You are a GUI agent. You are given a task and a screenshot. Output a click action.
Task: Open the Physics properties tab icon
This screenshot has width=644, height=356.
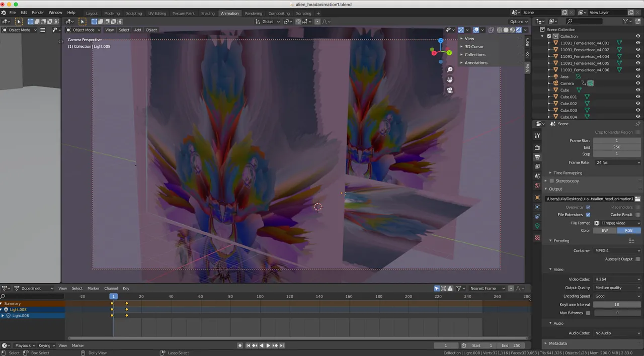tap(537, 207)
